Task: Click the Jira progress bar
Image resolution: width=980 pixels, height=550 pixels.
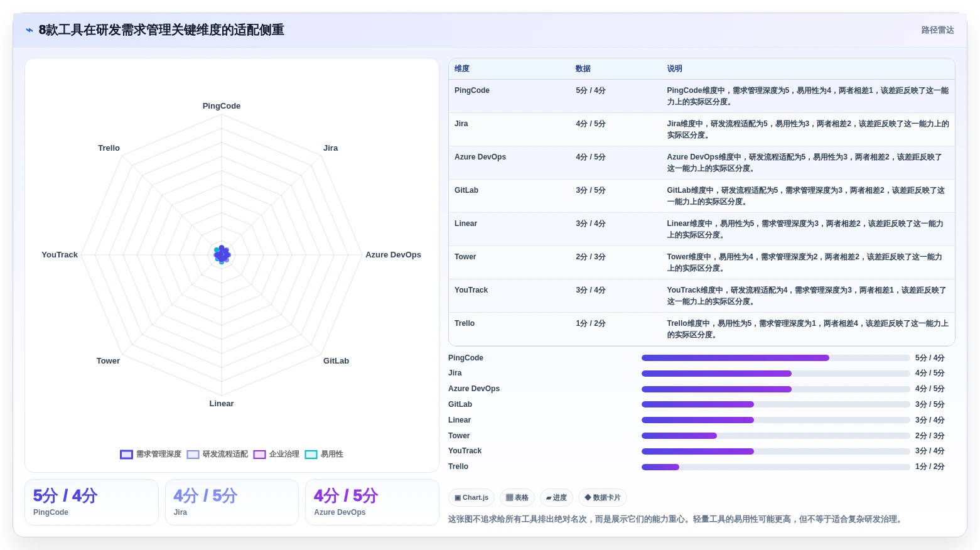Action: tap(775, 373)
